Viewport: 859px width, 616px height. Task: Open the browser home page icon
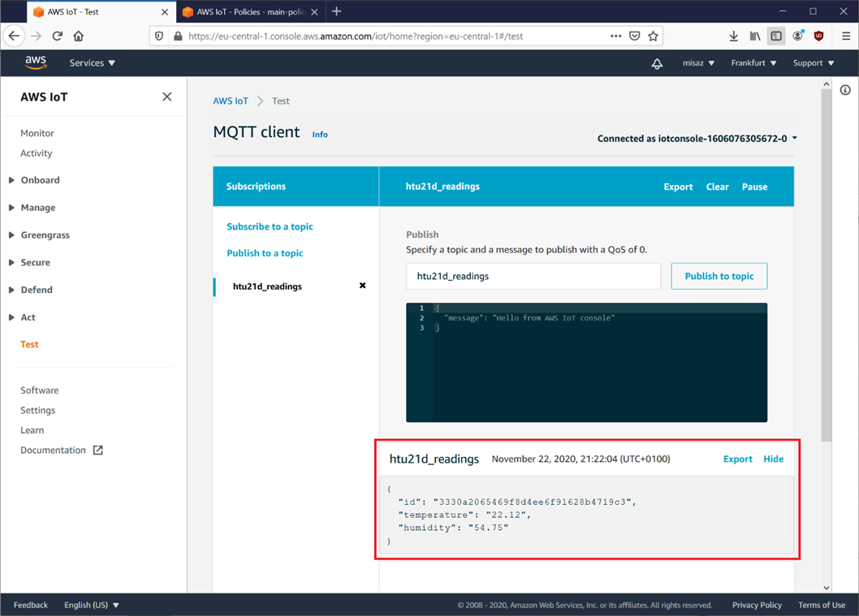tap(78, 37)
